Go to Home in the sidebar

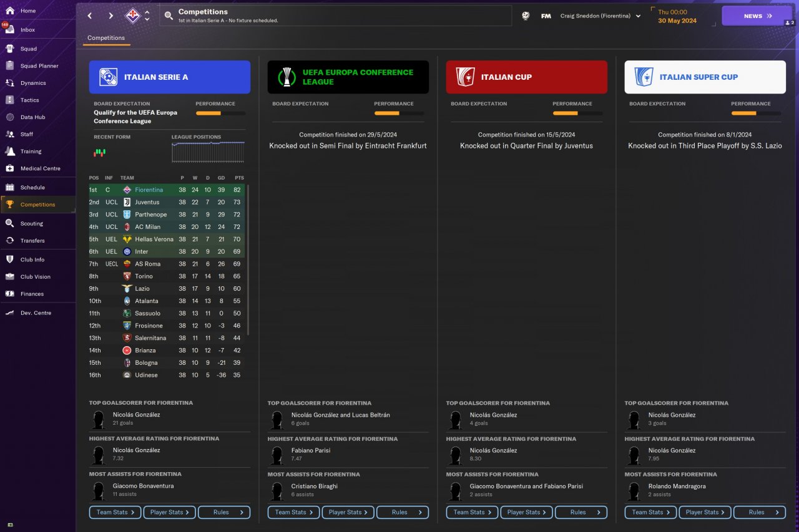37,11
